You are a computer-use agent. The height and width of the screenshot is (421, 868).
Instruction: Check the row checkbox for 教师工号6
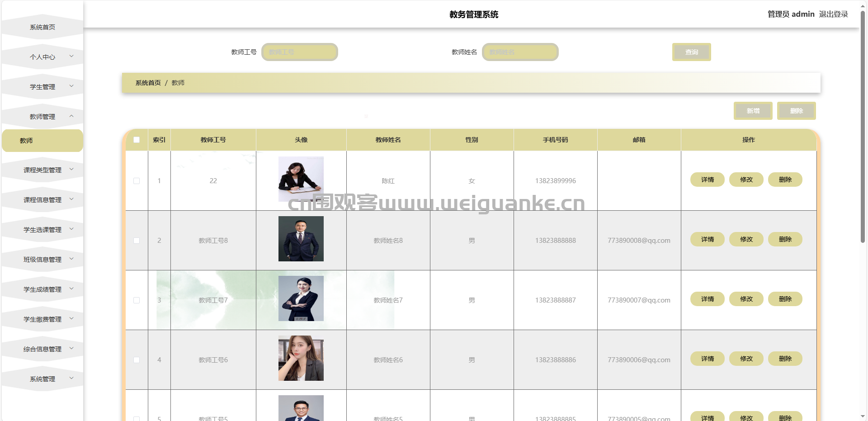(137, 360)
